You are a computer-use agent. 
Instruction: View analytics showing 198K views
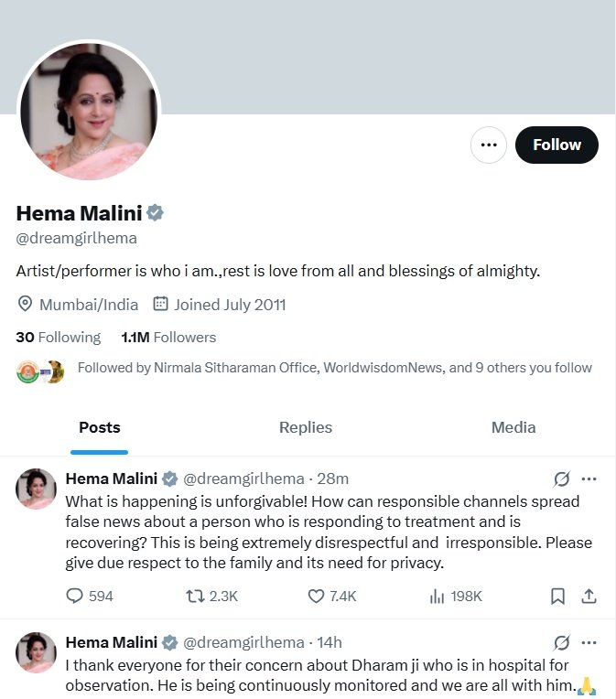pyautogui.click(x=437, y=596)
